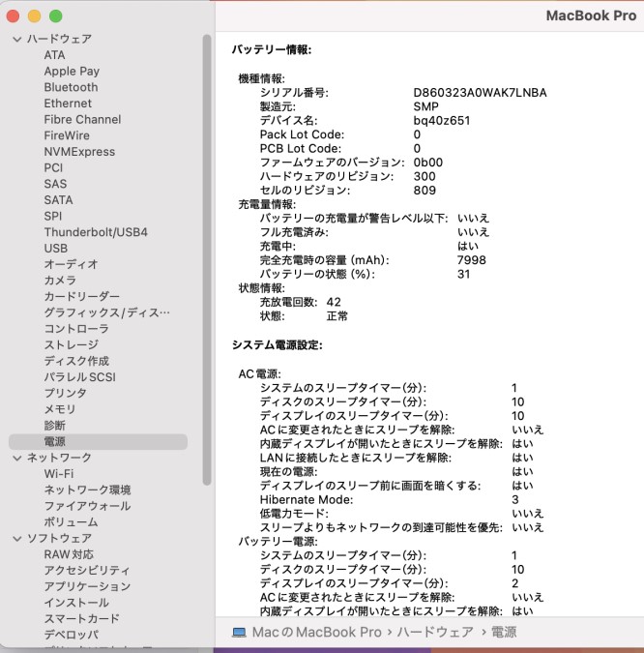
Task: Click the MacBook Pro laptop icon in path bar
Action: pyautogui.click(x=239, y=633)
